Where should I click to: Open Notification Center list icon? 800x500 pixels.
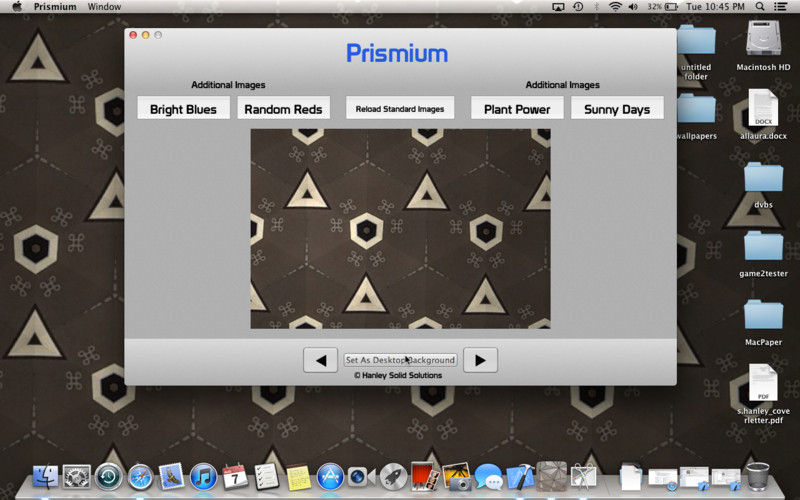pyautogui.click(x=780, y=7)
